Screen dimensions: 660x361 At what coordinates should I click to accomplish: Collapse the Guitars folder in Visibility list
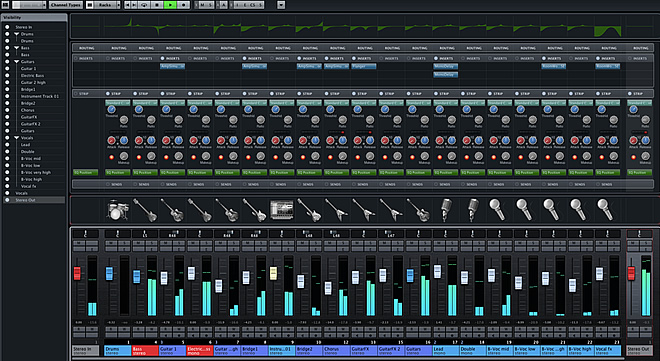tap(16, 62)
